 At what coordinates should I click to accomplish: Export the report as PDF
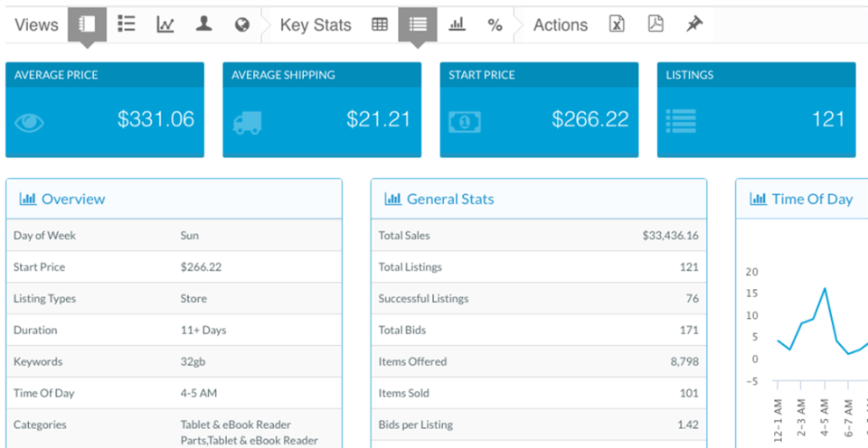tap(656, 23)
